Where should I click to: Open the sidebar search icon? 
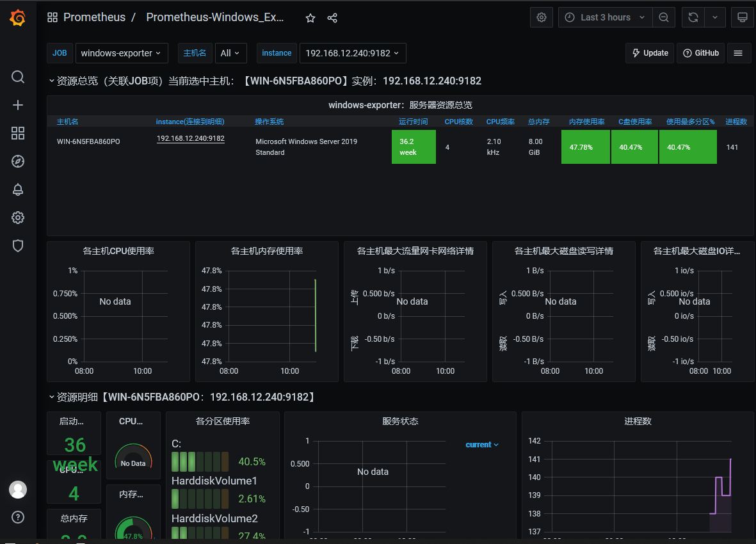coord(18,77)
